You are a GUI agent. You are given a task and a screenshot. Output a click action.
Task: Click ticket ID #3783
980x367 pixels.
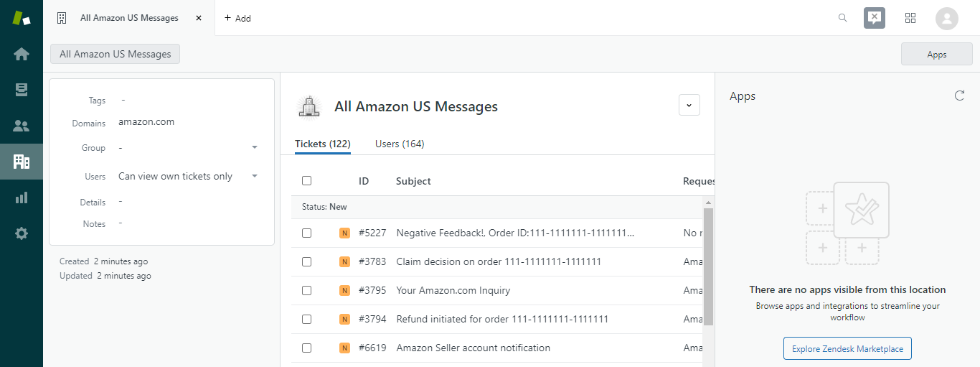click(372, 261)
